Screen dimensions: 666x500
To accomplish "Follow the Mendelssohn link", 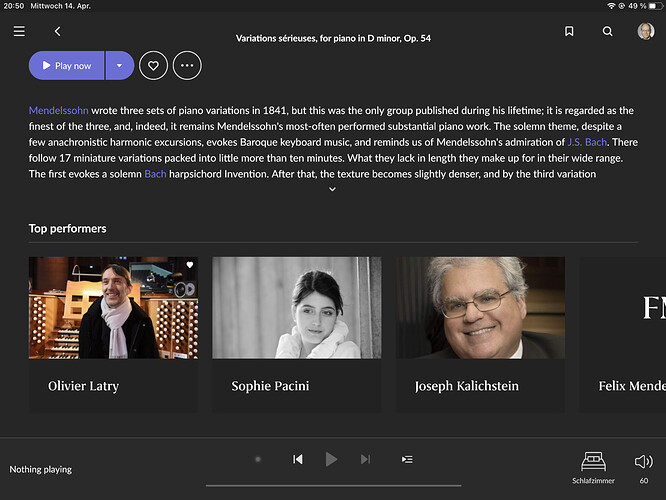I will (59, 110).
